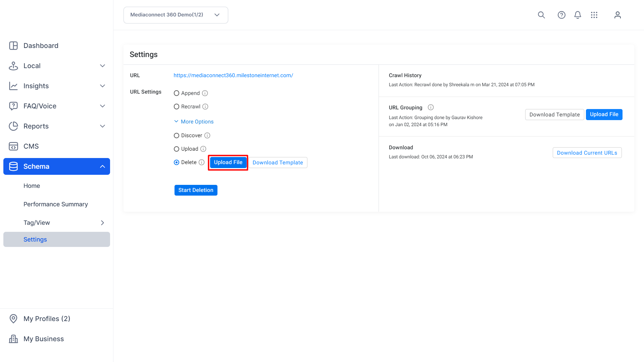Viewport: 644px width, 362px height.
Task: Open Schema Home submenu item
Action: (32, 186)
